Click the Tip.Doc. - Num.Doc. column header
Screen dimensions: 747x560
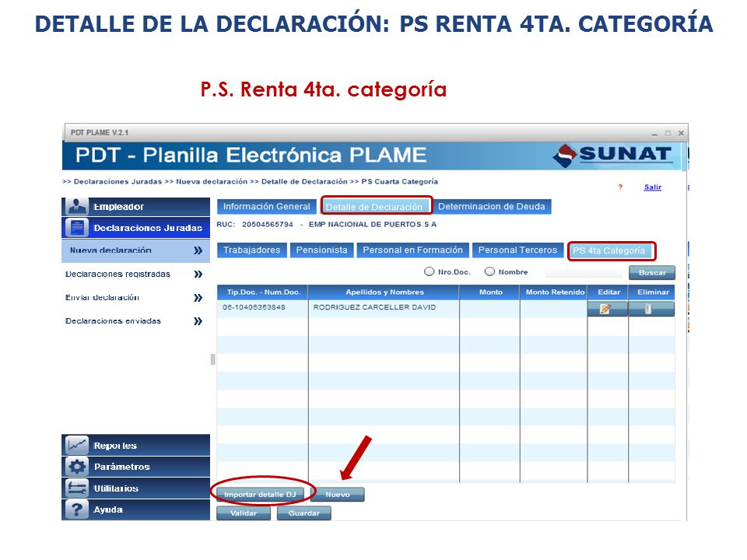coord(263,292)
